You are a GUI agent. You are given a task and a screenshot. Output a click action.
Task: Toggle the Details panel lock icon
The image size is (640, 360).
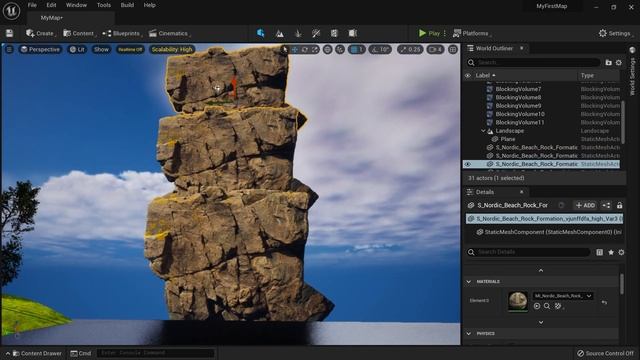[x=620, y=205]
